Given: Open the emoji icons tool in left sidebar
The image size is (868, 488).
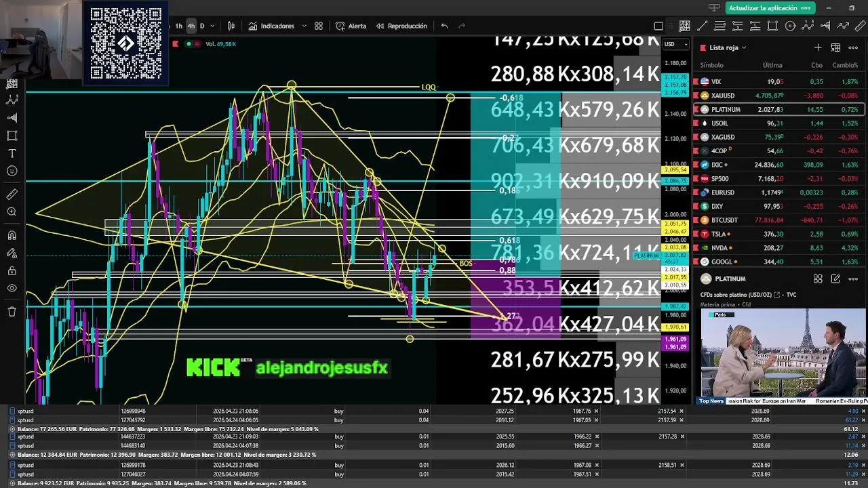Looking at the screenshot, I should (12, 171).
